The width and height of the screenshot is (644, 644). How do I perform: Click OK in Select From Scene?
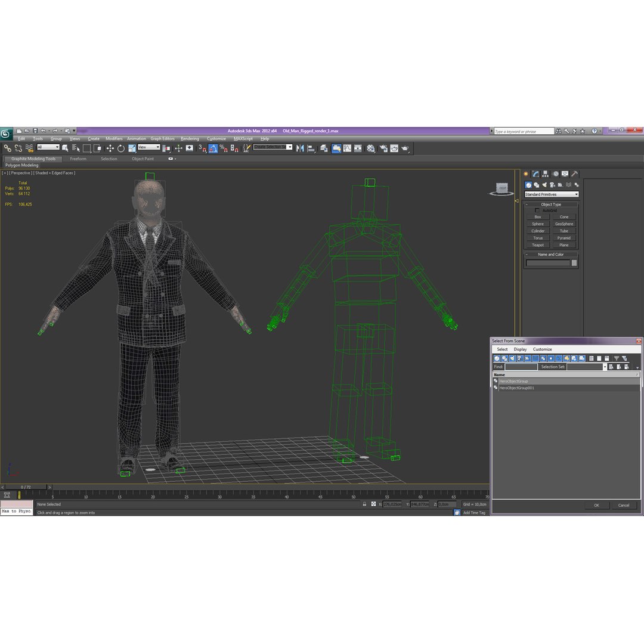(x=596, y=506)
